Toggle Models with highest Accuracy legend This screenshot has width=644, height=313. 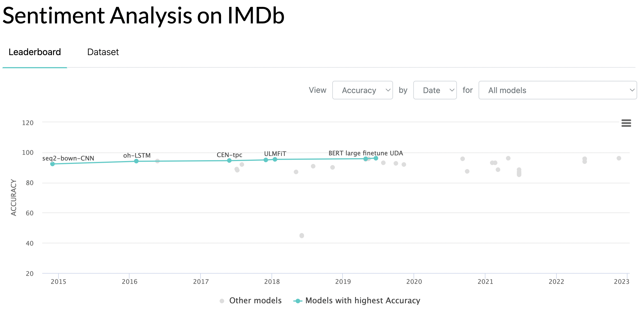pyautogui.click(x=357, y=300)
